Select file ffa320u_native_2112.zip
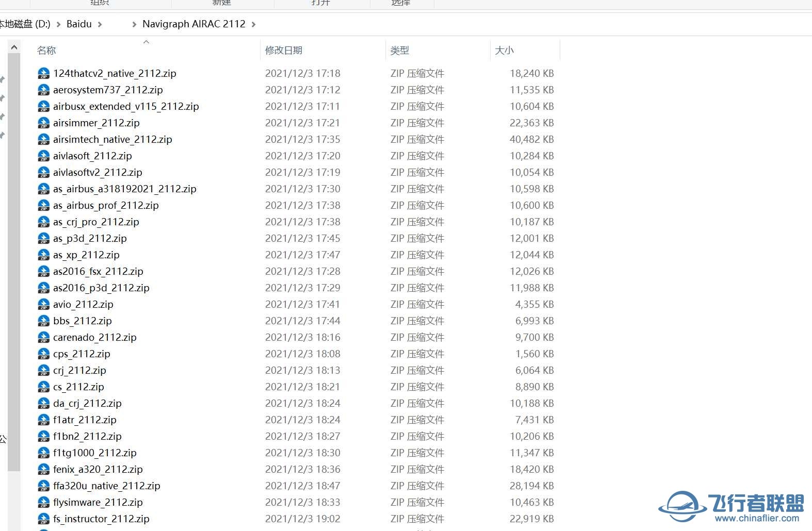Screen dimensions: 812x531 107,486
